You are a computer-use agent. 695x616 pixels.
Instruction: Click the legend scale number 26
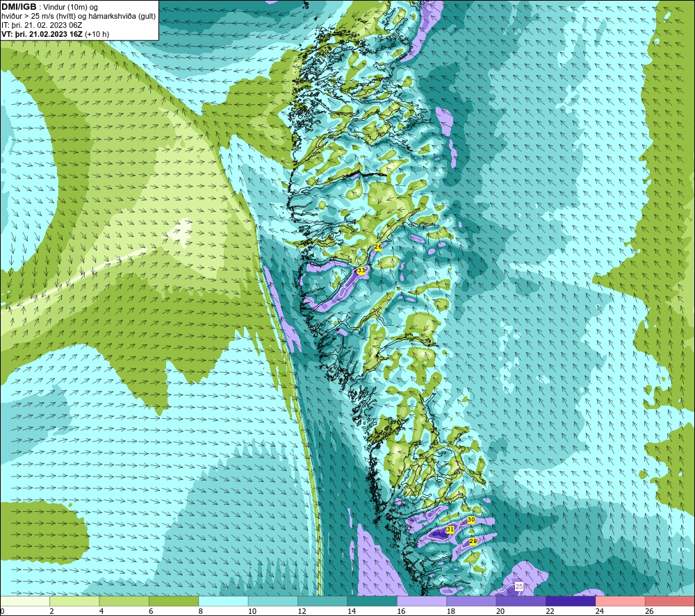(x=649, y=611)
